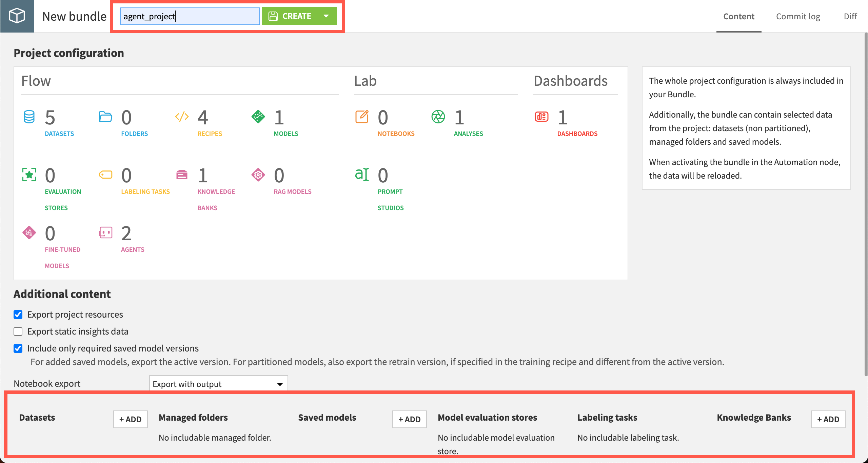
Task: Open the Diff tab
Action: [x=850, y=16]
